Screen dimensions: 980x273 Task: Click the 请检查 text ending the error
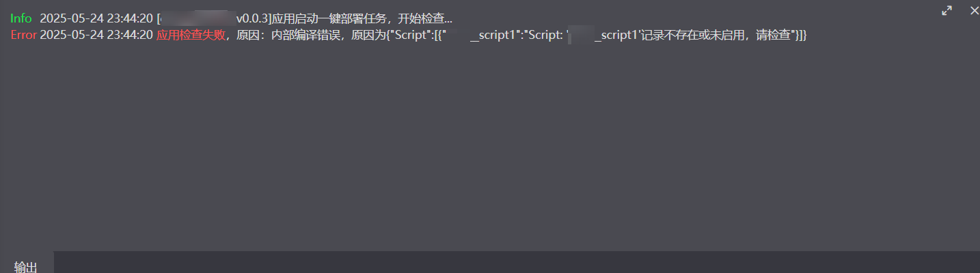772,35
